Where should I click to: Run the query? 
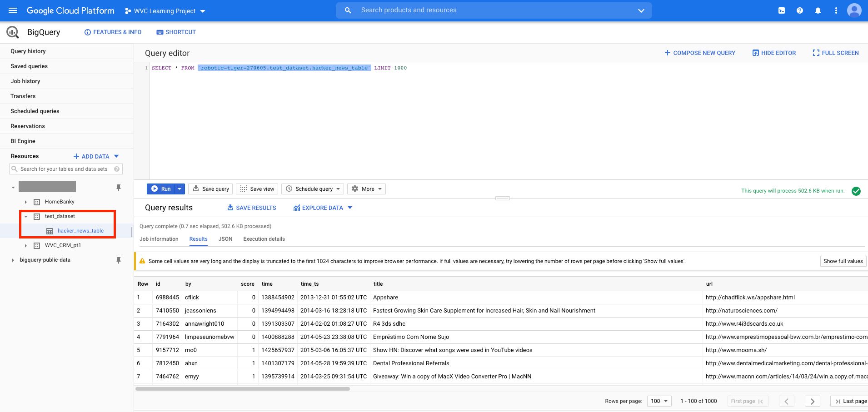coord(163,189)
